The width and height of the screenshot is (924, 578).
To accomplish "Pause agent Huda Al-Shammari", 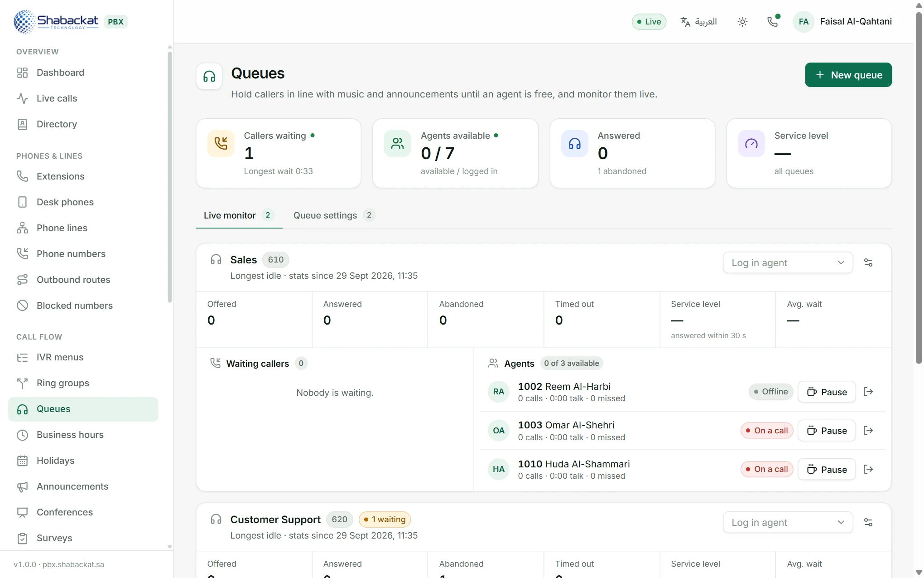I will pos(827,470).
